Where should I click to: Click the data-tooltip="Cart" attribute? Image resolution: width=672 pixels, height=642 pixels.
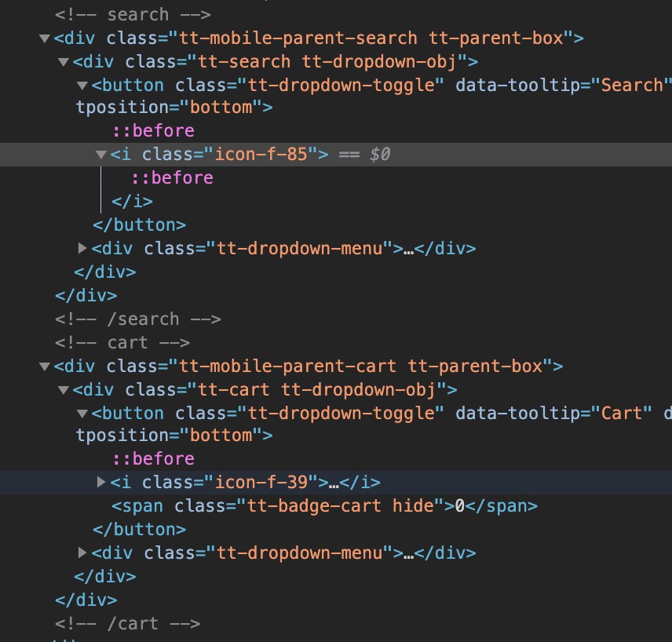(553, 413)
